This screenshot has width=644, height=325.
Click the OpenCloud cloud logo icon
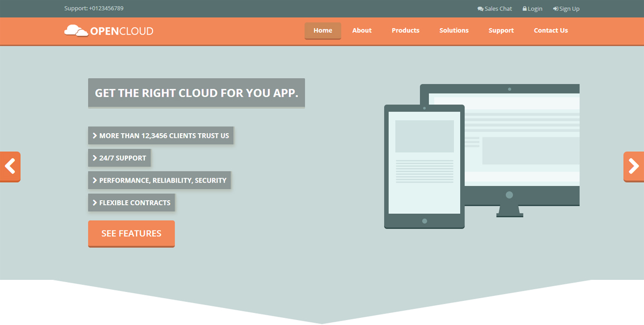tap(76, 31)
